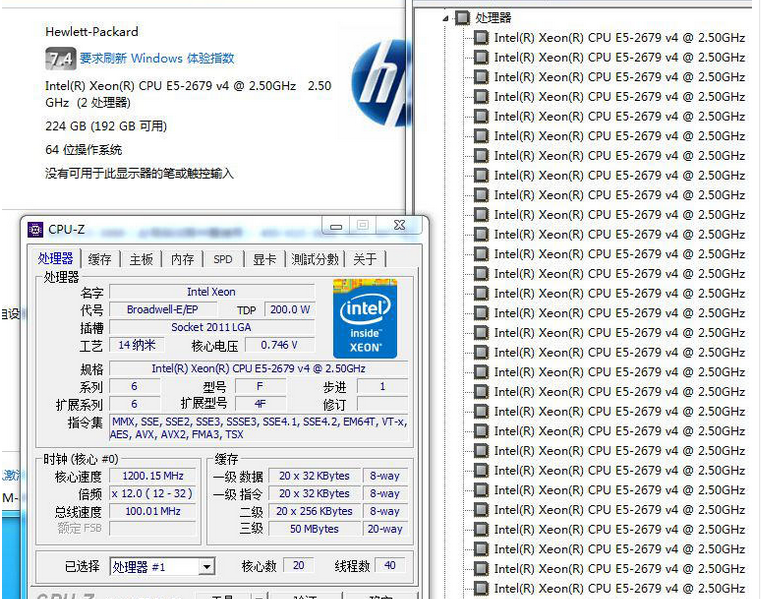761x599 pixels.
Task: Click the 型号 value F
Action: pyautogui.click(x=260, y=386)
